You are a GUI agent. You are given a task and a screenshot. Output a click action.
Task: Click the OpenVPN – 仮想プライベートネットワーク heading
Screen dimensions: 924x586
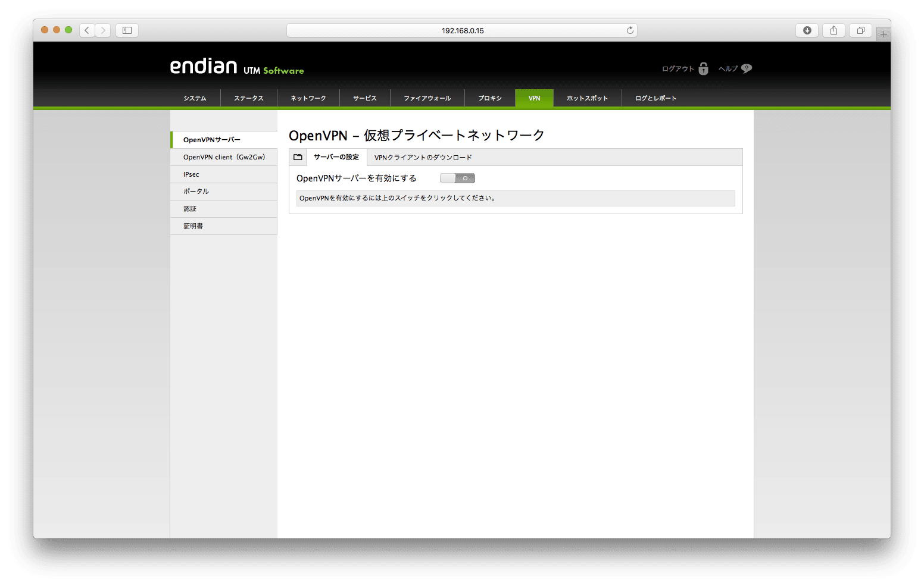coord(417,136)
